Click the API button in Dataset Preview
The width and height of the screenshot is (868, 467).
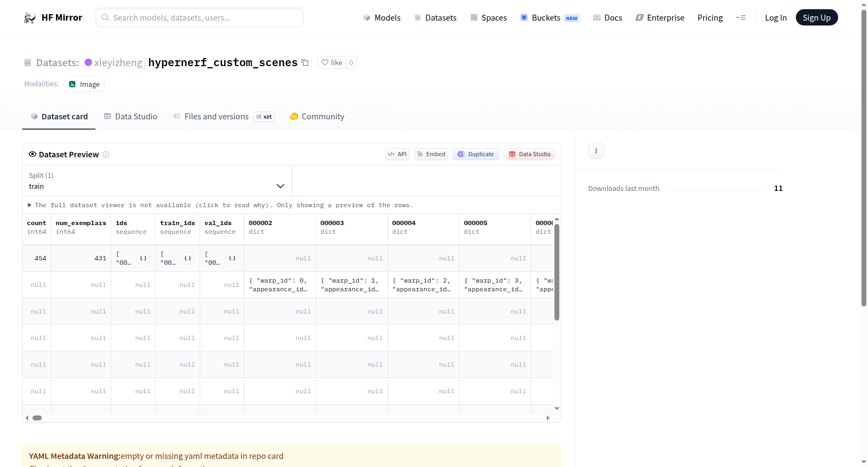(398, 154)
